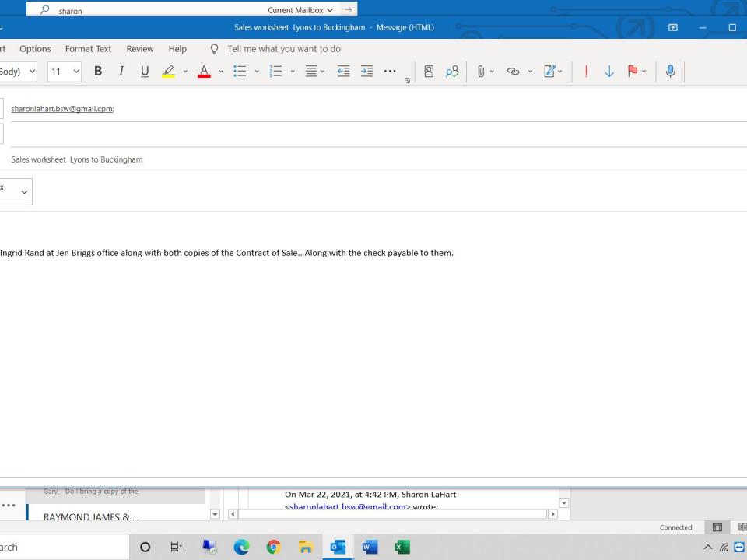Open the Review tab
This screenshot has height=560, width=747.
[x=140, y=48]
